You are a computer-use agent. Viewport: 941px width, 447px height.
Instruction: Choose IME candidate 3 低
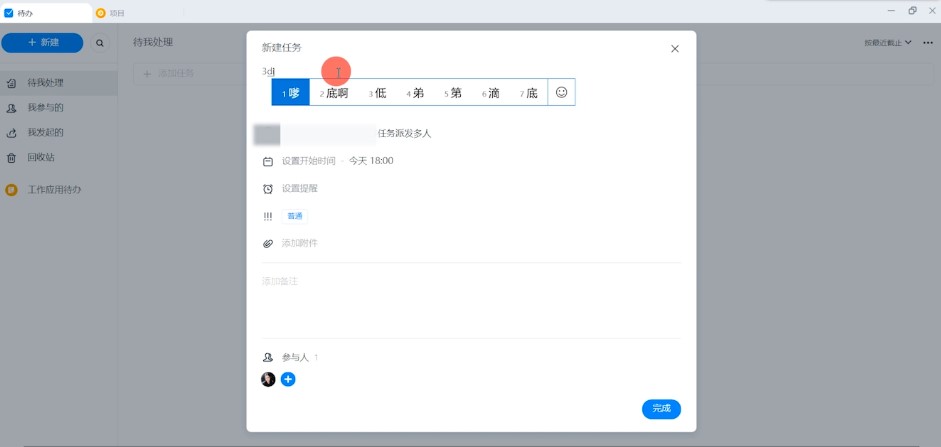[377, 93]
